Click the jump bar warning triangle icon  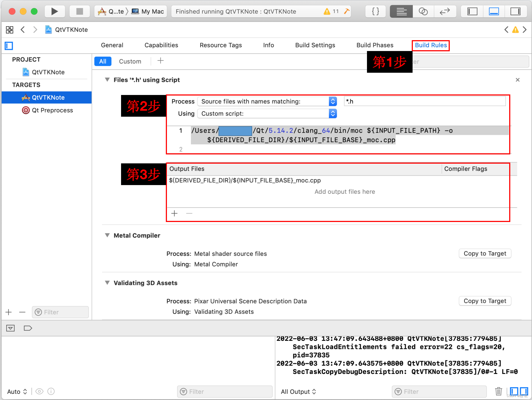(x=515, y=30)
